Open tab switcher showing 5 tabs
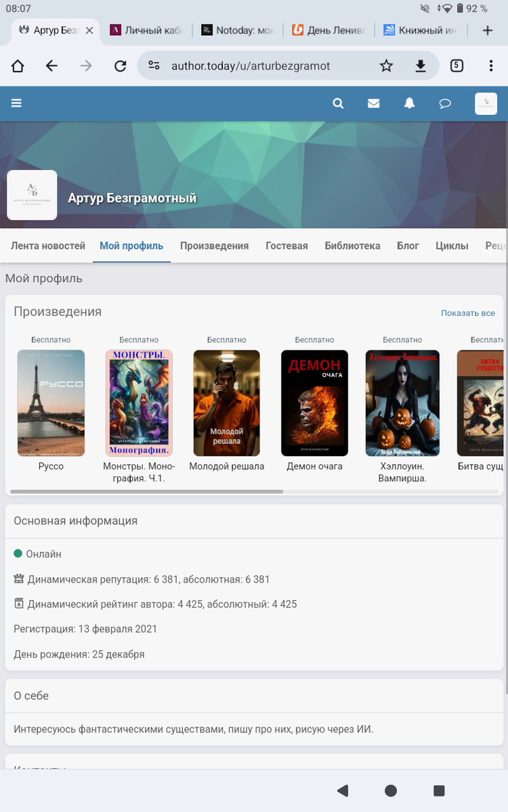508x812 pixels. click(457, 66)
